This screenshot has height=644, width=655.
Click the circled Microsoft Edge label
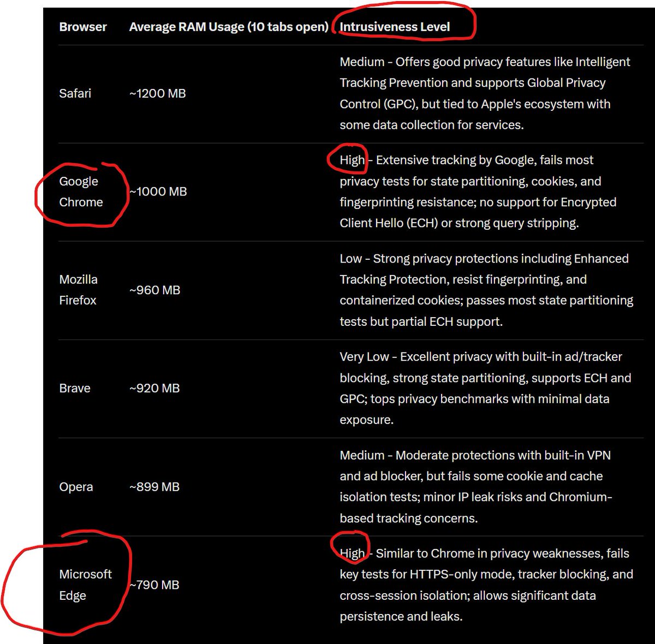pyautogui.click(x=85, y=585)
